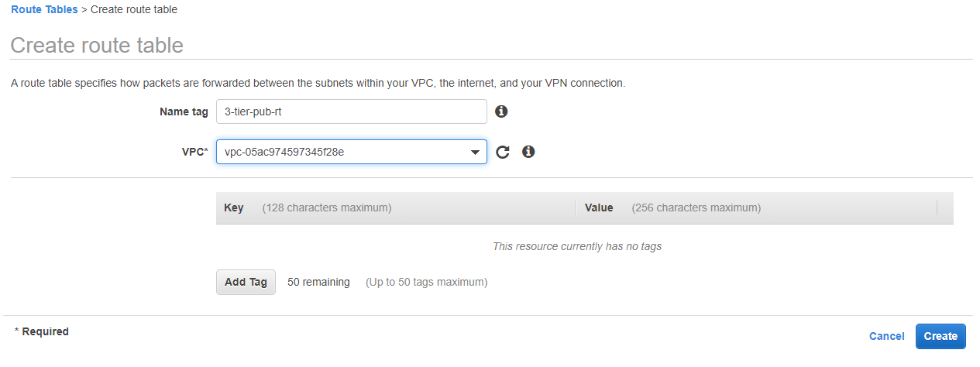Click 'This resource currently has no tags' message

click(x=577, y=246)
